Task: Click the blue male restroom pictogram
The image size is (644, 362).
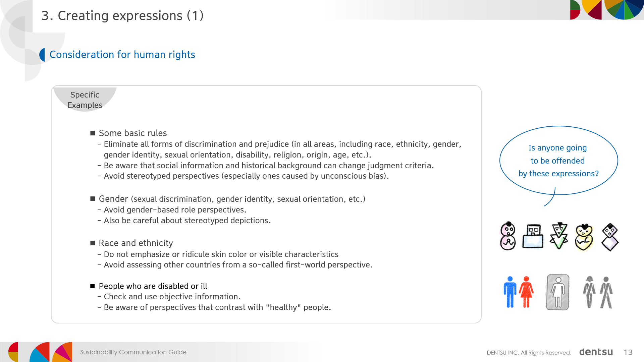Action: [x=510, y=292]
